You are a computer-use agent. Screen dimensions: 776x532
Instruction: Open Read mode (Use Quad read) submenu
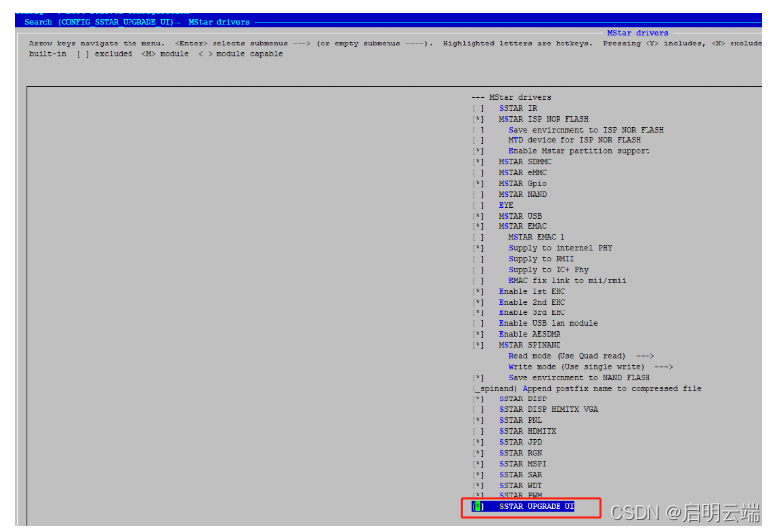pos(581,356)
